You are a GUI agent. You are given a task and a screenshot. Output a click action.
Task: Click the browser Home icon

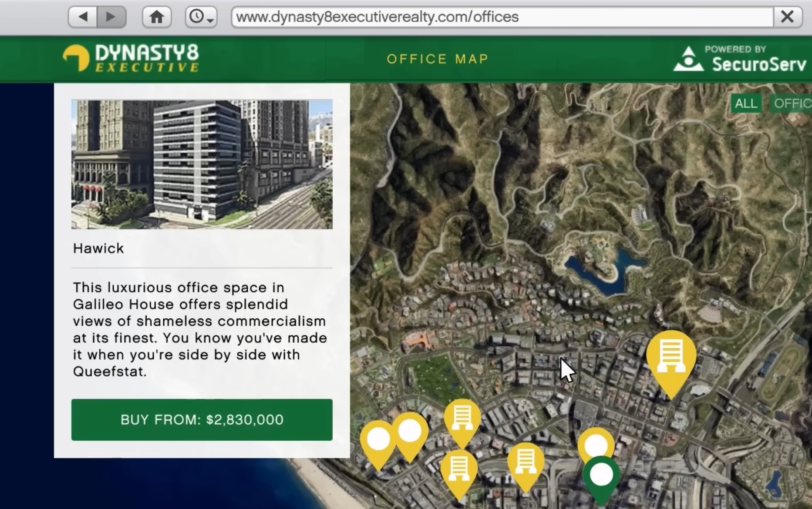click(x=156, y=17)
